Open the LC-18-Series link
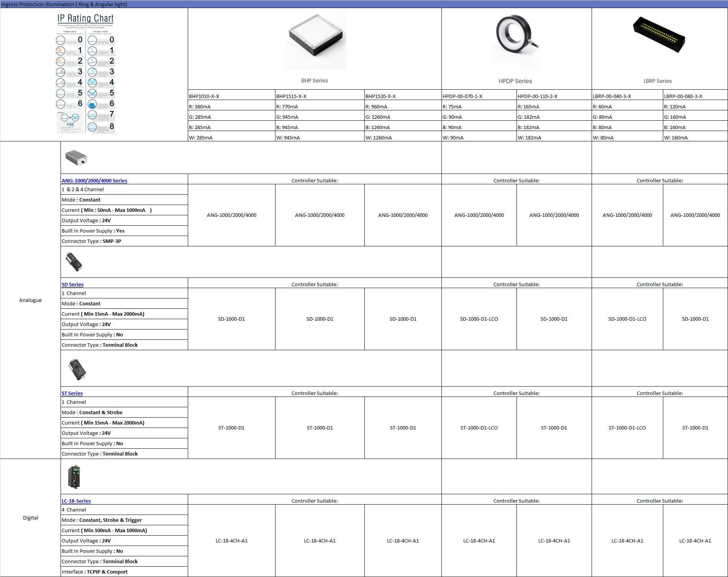Image resolution: width=728 pixels, height=577 pixels. pos(76,501)
